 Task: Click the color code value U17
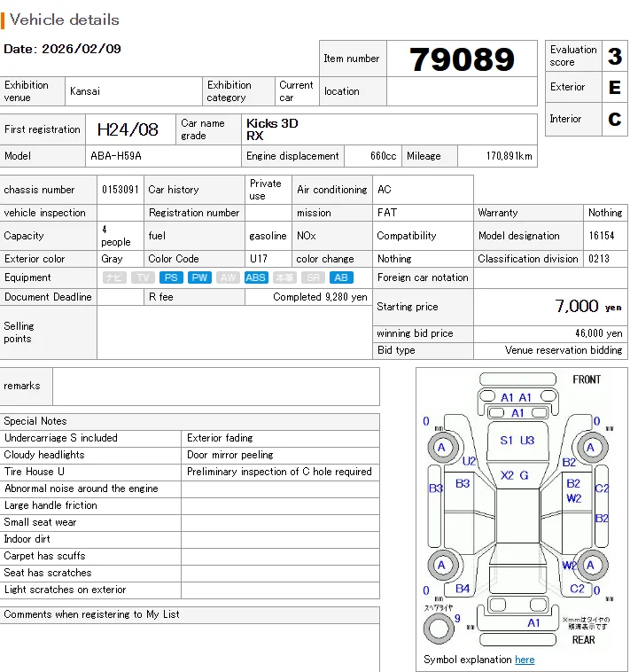tap(258, 259)
